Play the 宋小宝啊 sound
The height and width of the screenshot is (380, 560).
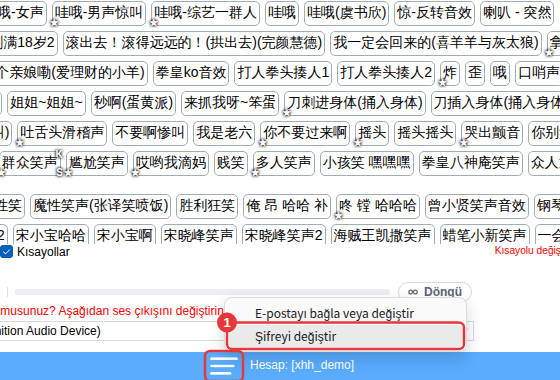(125, 234)
